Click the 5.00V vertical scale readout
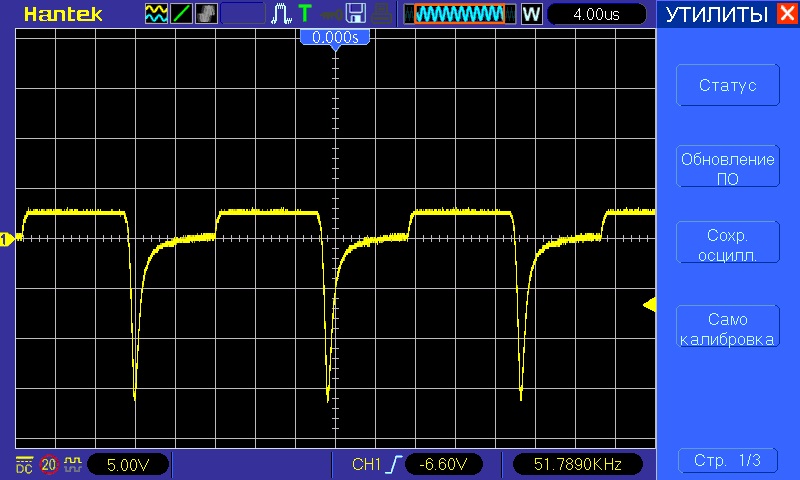The height and width of the screenshot is (480, 800). pos(128,464)
